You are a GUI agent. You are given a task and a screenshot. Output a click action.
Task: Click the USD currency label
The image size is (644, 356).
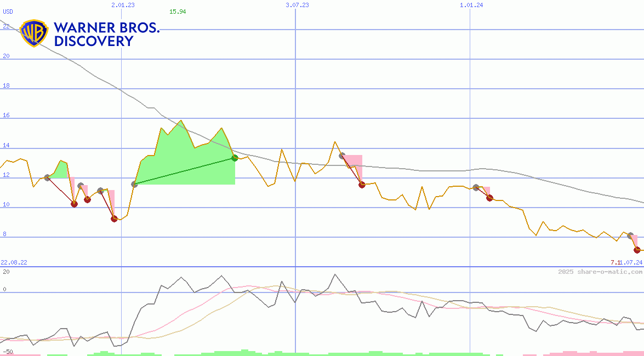coord(8,12)
